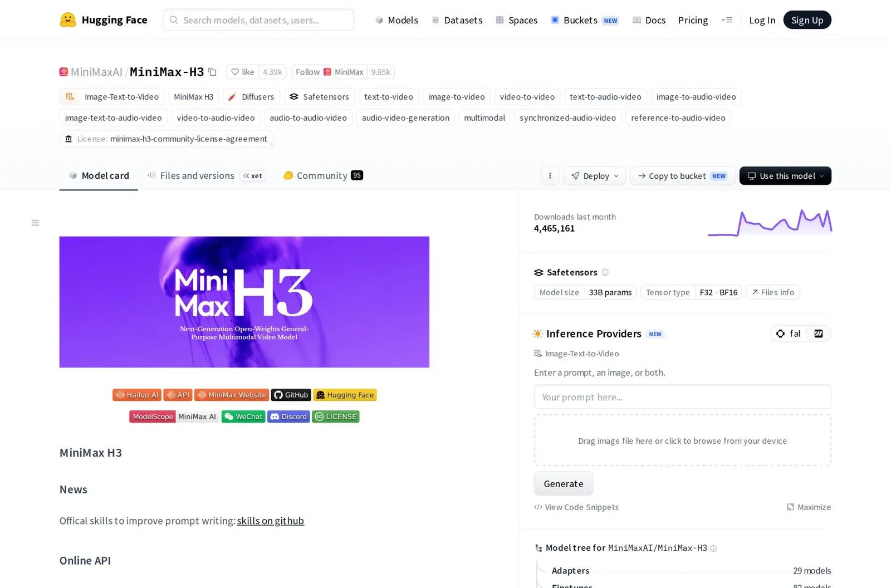Go to Spaces in the top navigation

(x=517, y=20)
